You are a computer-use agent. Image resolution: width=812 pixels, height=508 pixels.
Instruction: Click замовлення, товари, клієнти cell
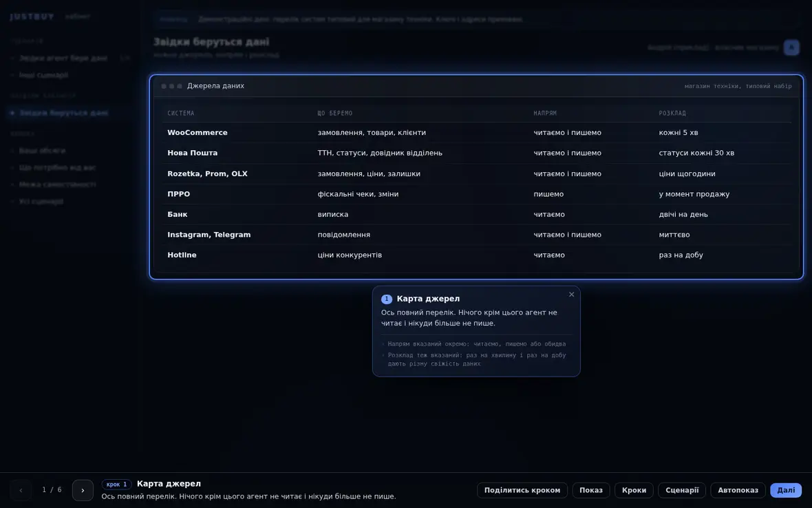point(372,133)
